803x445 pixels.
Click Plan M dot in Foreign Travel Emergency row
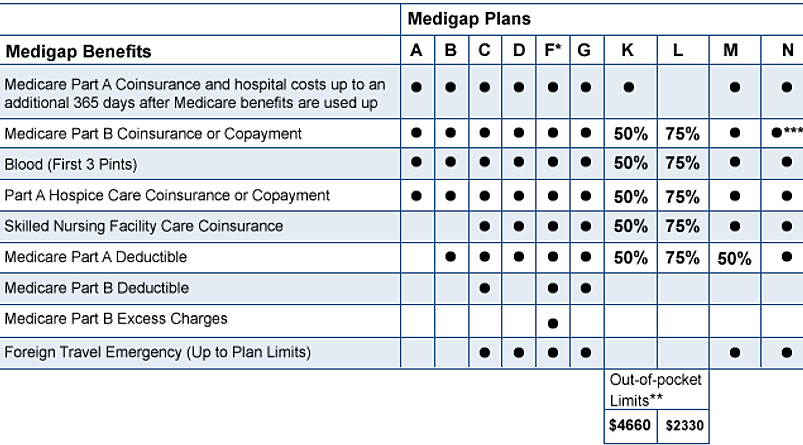735,352
